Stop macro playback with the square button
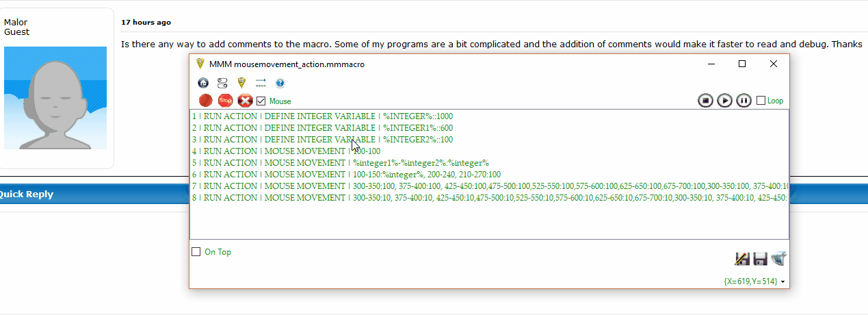868x315 pixels. click(x=705, y=101)
